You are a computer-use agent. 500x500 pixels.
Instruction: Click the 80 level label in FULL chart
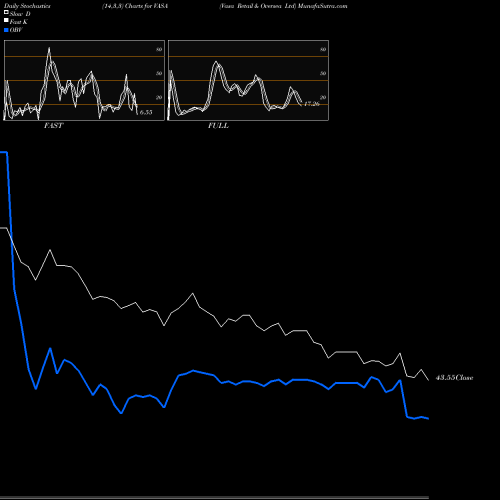click(x=323, y=49)
